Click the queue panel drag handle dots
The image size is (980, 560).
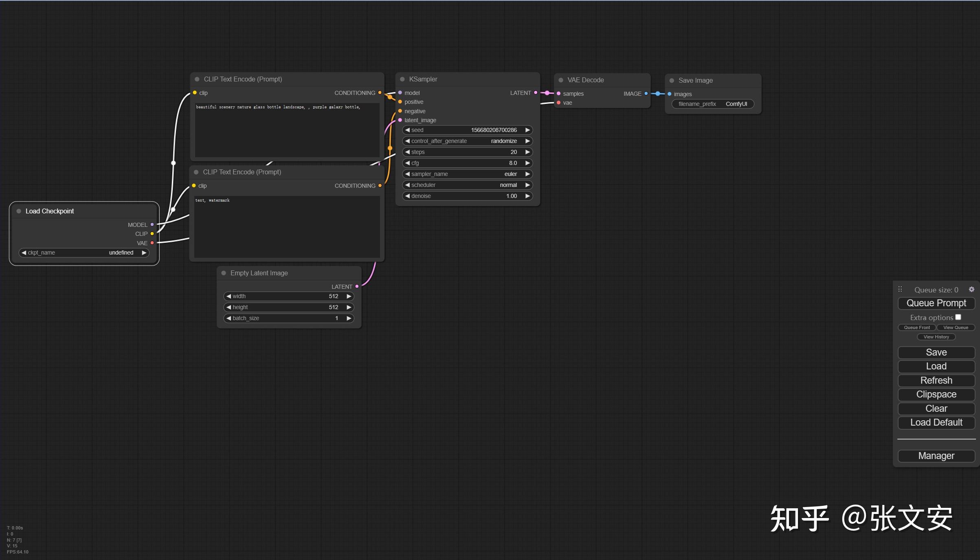pyautogui.click(x=900, y=289)
